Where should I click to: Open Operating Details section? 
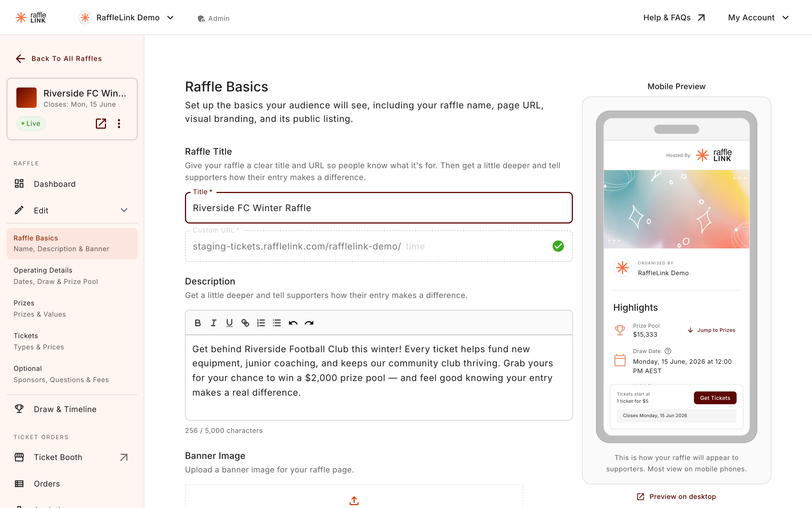click(x=72, y=276)
